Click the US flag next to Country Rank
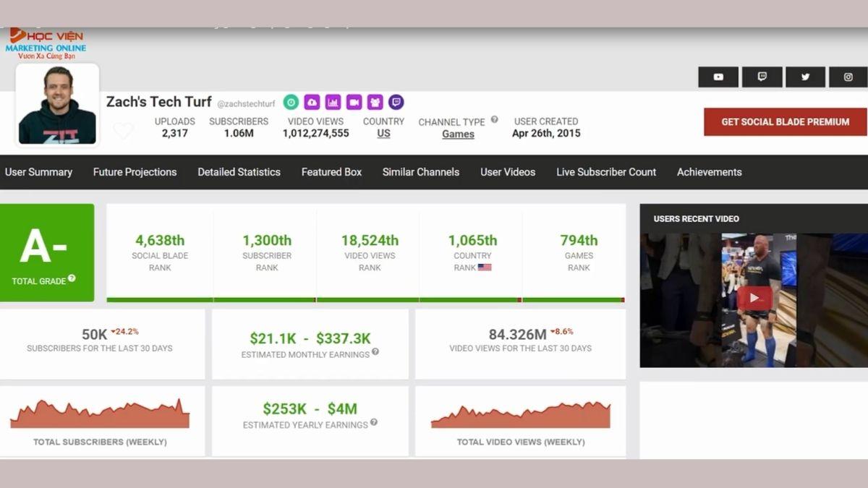Screen dimensions: 868x488 (x=485, y=267)
